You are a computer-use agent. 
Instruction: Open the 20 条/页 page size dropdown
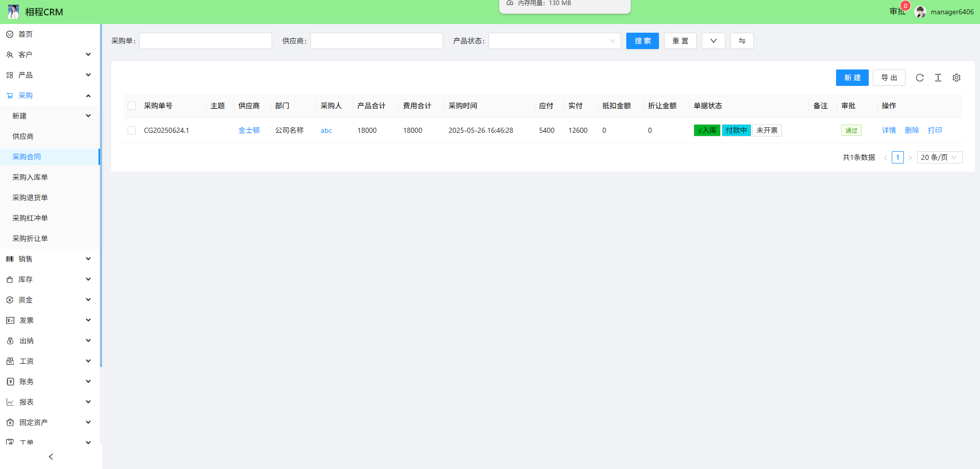tap(939, 157)
